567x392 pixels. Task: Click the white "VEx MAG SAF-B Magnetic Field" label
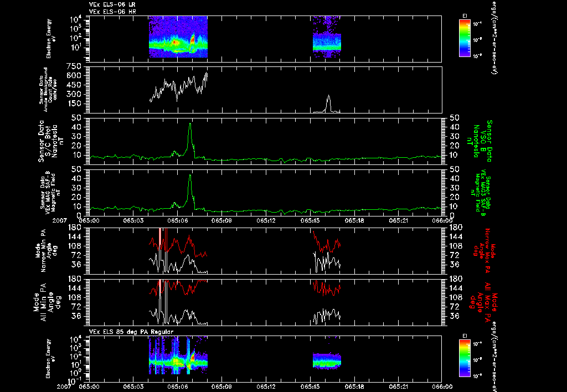point(50,193)
